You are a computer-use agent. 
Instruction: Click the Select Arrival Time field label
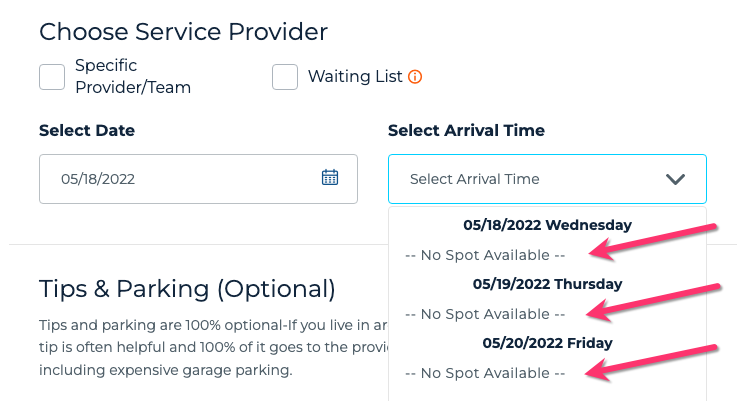tap(466, 131)
